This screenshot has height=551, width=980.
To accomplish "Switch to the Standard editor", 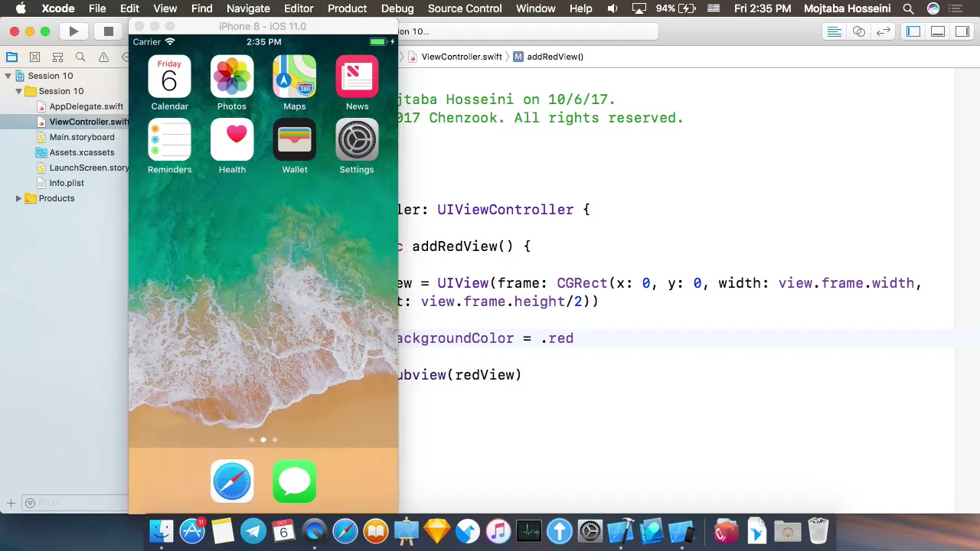I will 835,31.
